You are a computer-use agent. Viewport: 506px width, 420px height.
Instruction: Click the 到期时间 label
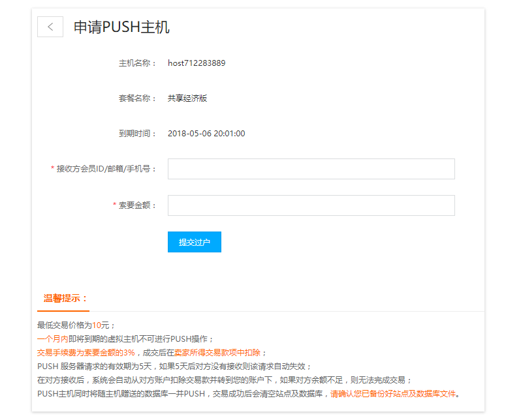click(x=137, y=134)
